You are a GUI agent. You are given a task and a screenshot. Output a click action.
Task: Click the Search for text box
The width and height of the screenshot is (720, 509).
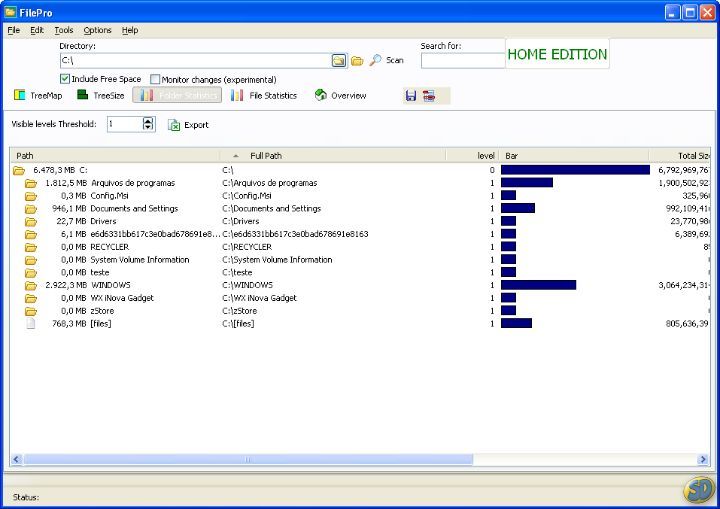pyautogui.click(x=463, y=61)
